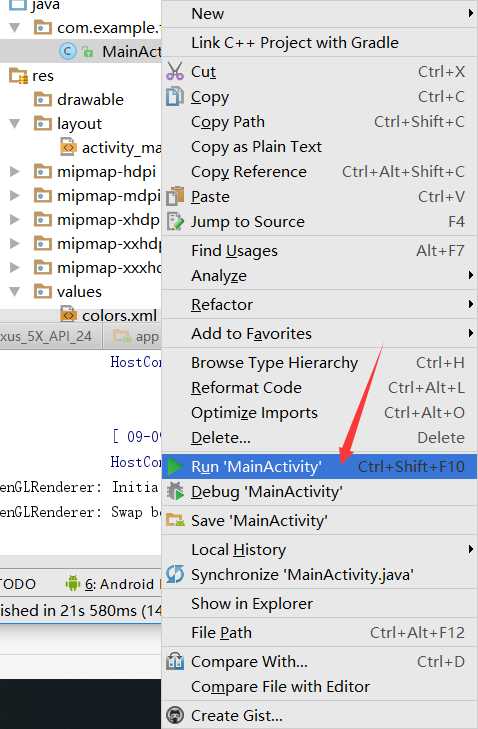Image resolution: width=478 pixels, height=729 pixels.
Task: Click the Paste clipboard icon
Action: pos(175,196)
